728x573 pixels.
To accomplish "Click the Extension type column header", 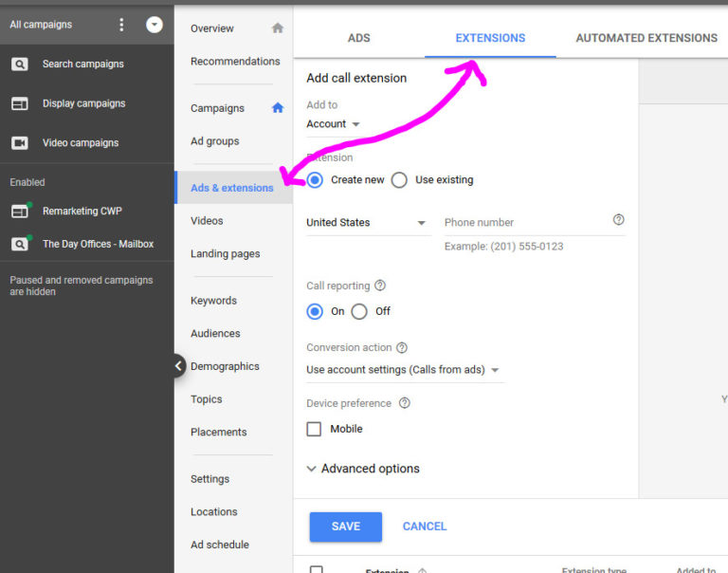I will (593, 570).
